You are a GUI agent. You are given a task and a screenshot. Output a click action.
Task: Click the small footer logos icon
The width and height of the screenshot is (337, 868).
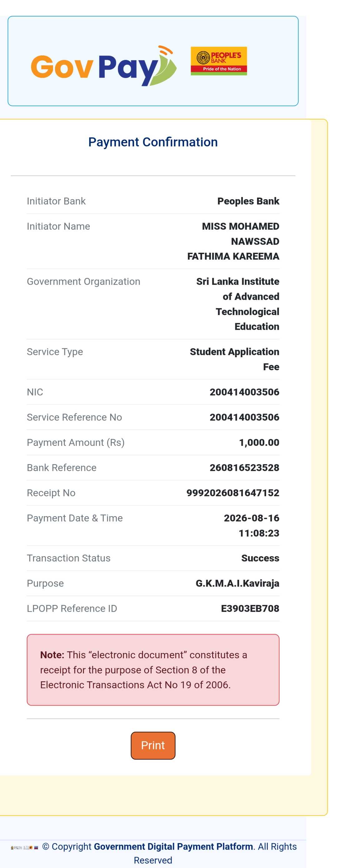coord(24,847)
